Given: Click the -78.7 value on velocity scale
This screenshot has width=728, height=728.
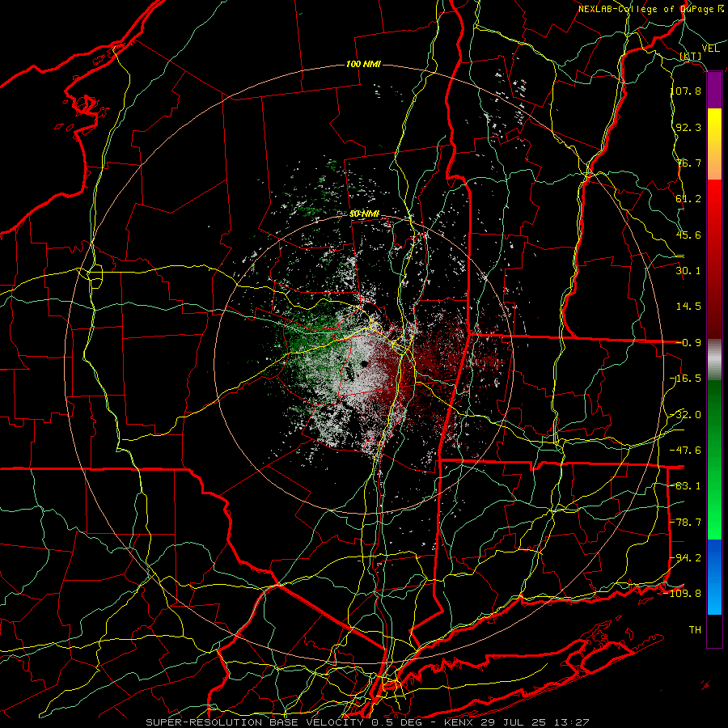Looking at the screenshot, I should pos(686,523).
